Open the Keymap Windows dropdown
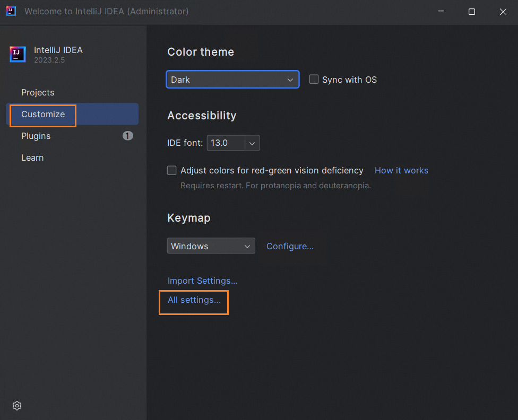518x420 pixels. pyautogui.click(x=211, y=246)
